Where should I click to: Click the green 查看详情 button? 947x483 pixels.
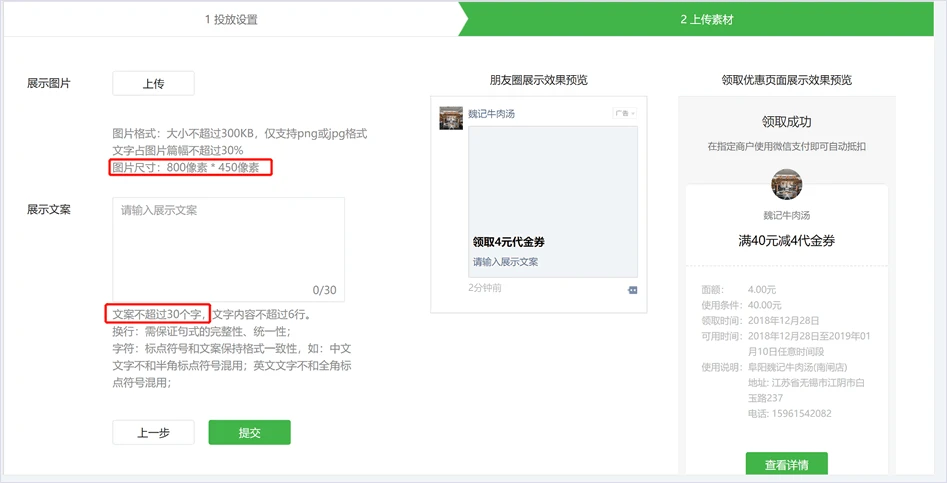click(786, 465)
